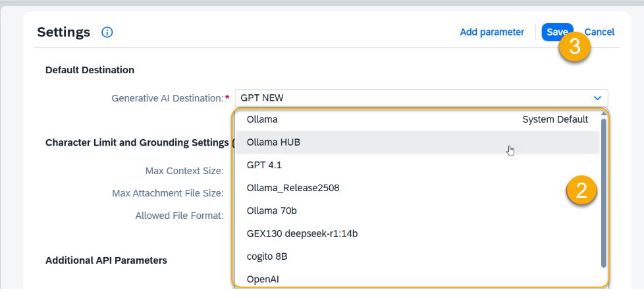Click the Add parameter link
The height and width of the screenshot is (298, 644).
(x=492, y=32)
